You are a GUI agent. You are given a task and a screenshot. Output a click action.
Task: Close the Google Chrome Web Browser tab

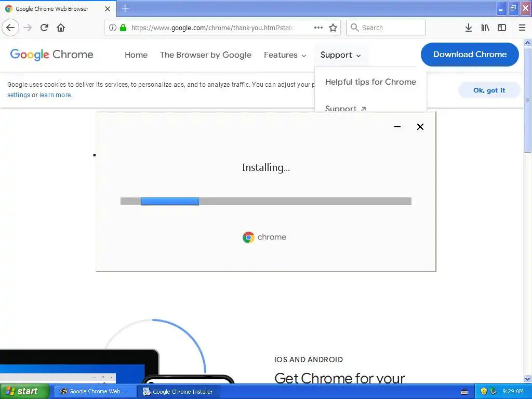point(108,9)
